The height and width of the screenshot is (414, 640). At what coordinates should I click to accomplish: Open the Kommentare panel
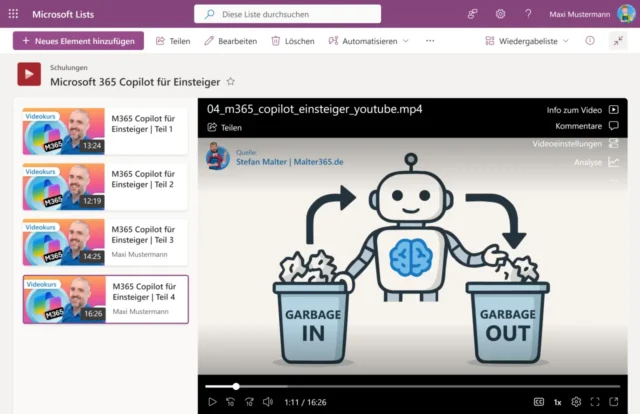pos(587,126)
